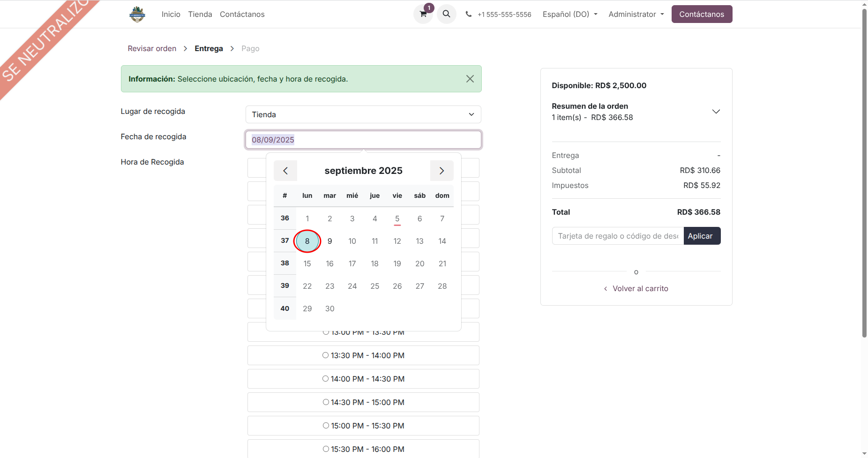
Task: Click Volver al carrito link
Action: click(640, 288)
